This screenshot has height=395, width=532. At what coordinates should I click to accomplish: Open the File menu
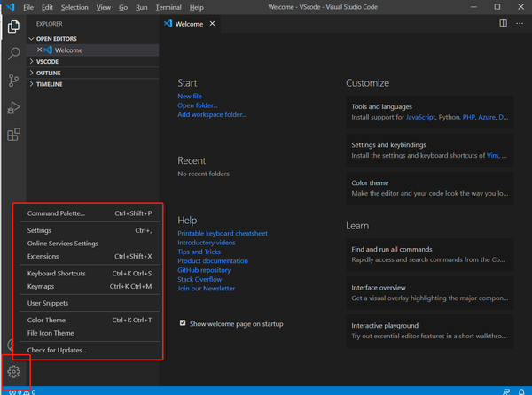28,7
